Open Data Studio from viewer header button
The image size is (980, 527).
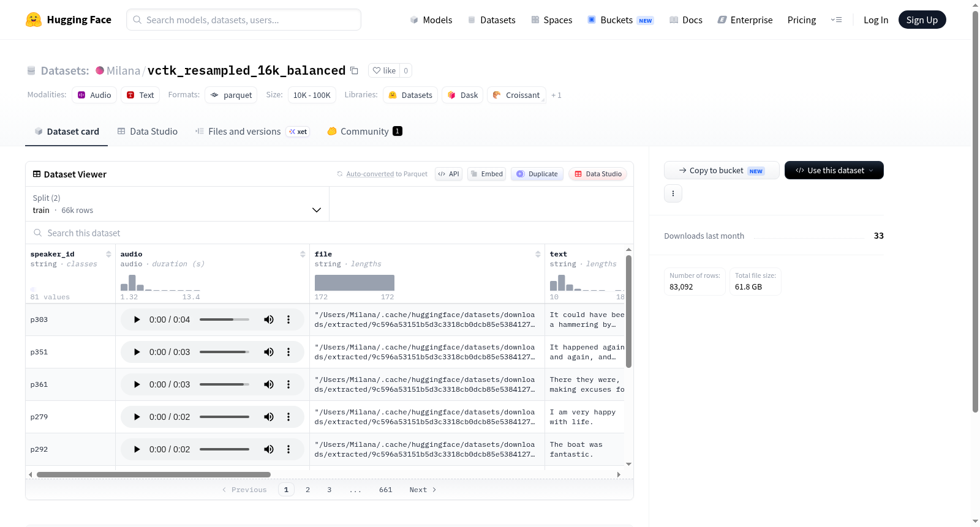[598, 174]
